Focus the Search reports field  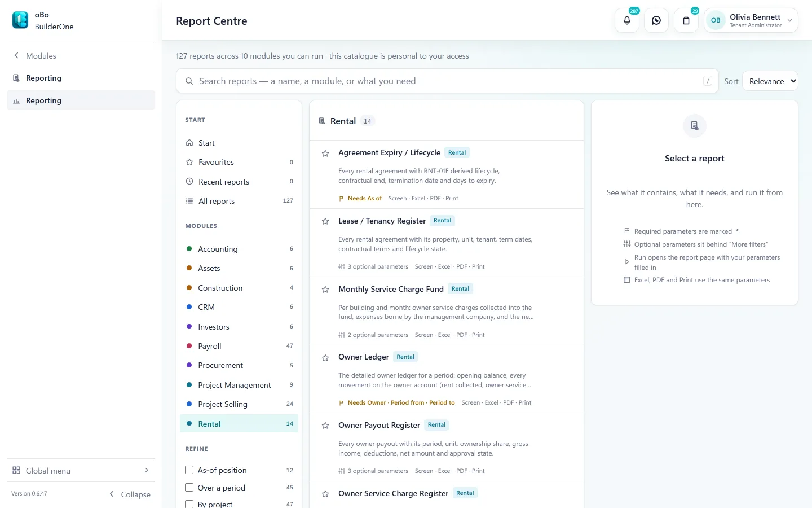pos(447,81)
